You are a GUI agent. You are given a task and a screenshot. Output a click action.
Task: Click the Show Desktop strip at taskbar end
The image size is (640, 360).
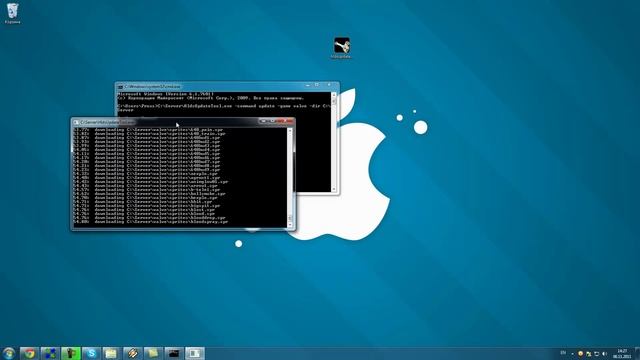pyautogui.click(x=637, y=353)
